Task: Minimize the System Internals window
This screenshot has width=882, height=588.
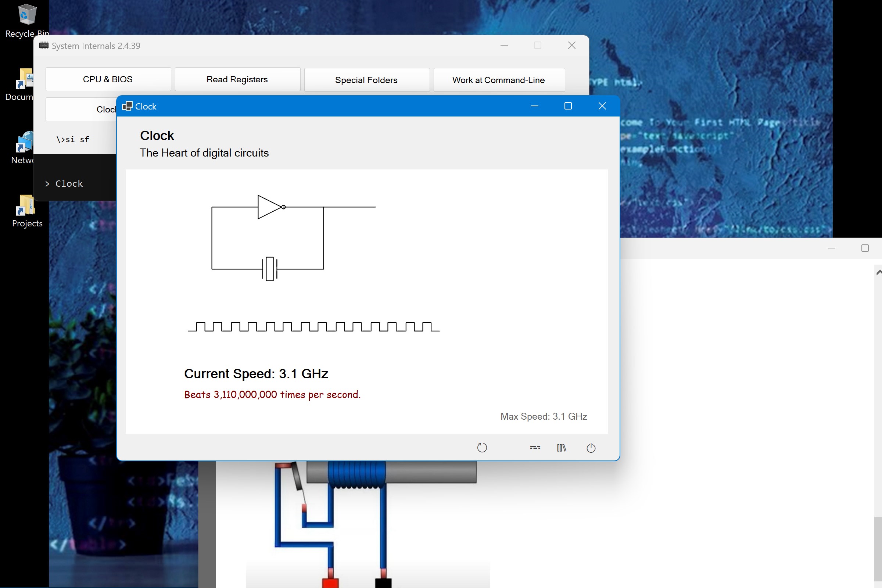Action: click(504, 45)
